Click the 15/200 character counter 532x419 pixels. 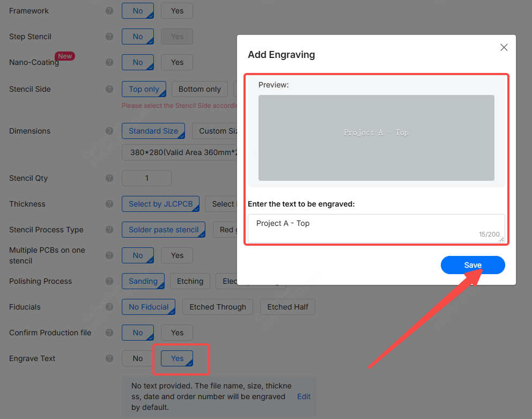489,234
